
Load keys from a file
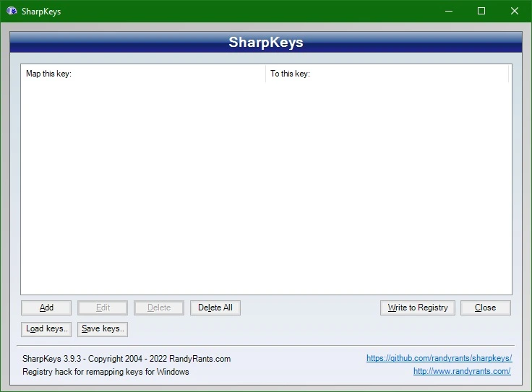46,329
